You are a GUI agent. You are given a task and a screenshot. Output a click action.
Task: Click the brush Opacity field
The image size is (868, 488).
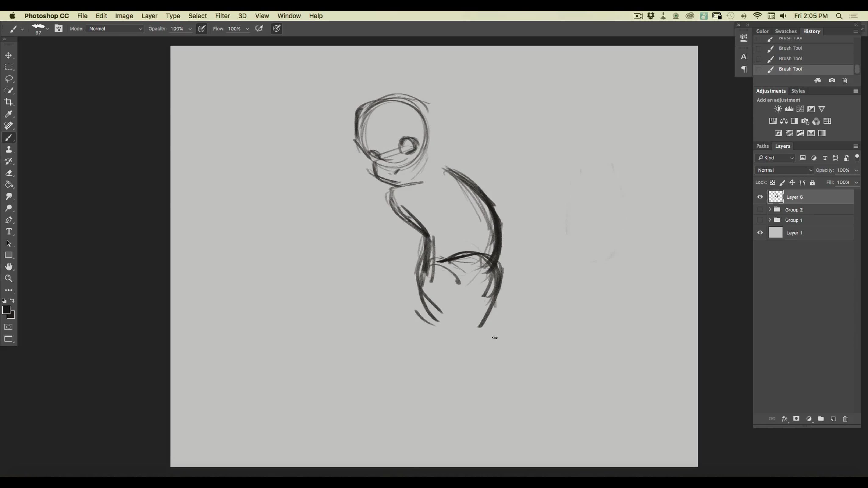coord(177,29)
